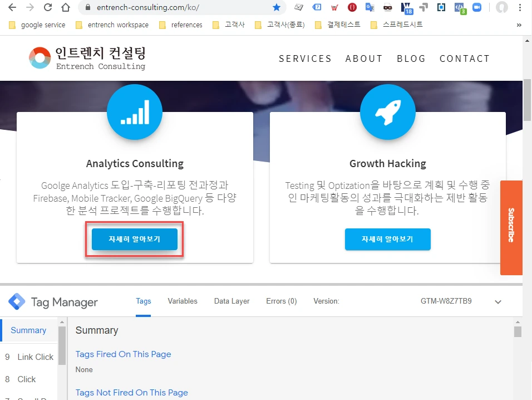Click the Growth Hacking rocket icon
Screen dimensions: 532x400
pyautogui.click(x=388, y=112)
